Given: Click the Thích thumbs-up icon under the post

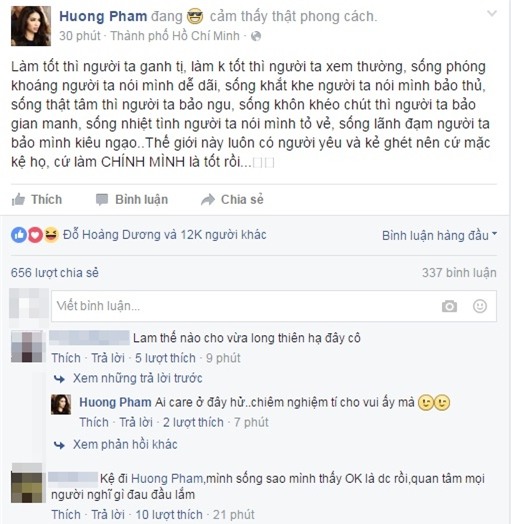Looking at the screenshot, I should 18,200.
